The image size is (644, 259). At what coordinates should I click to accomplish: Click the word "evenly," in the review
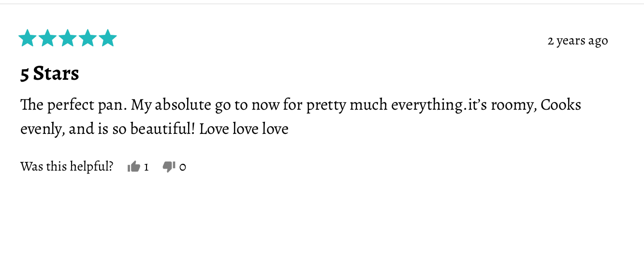point(42,129)
